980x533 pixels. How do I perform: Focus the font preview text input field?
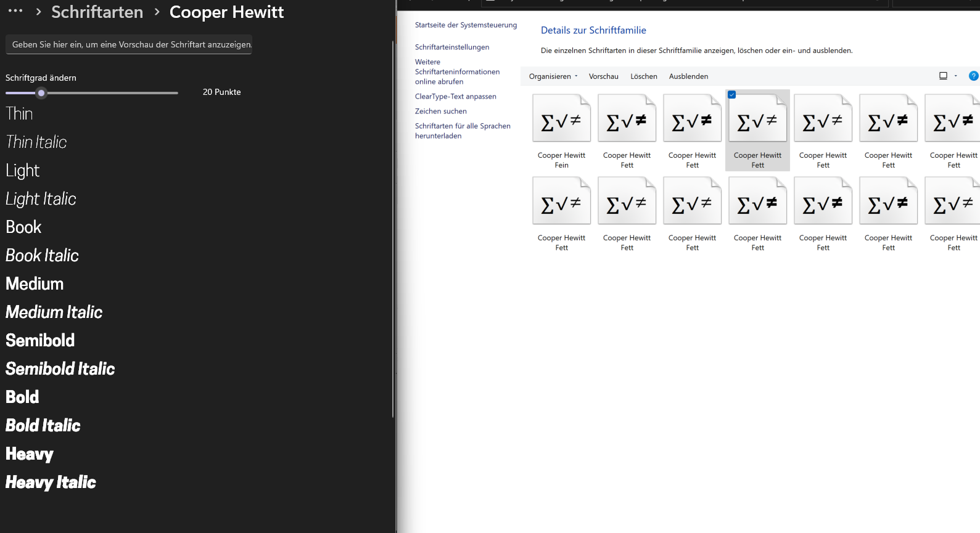click(129, 44)
